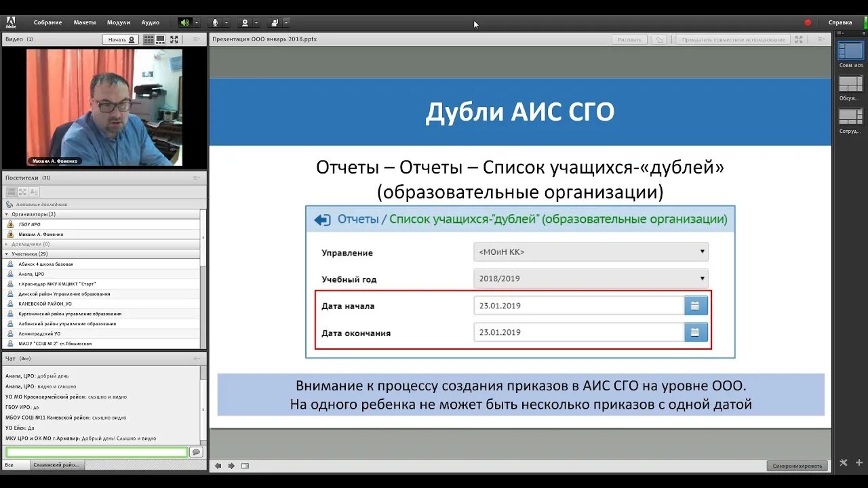This screenshot has width=868, height=488.
Task: Select the Сотруд... layout thumbnail
Action: coord(850,117)
